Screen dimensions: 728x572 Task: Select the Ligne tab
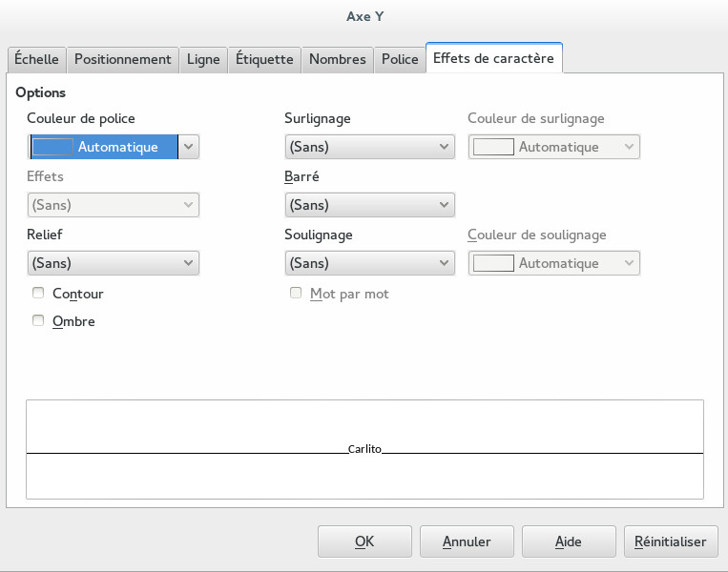tap(203, 59)
